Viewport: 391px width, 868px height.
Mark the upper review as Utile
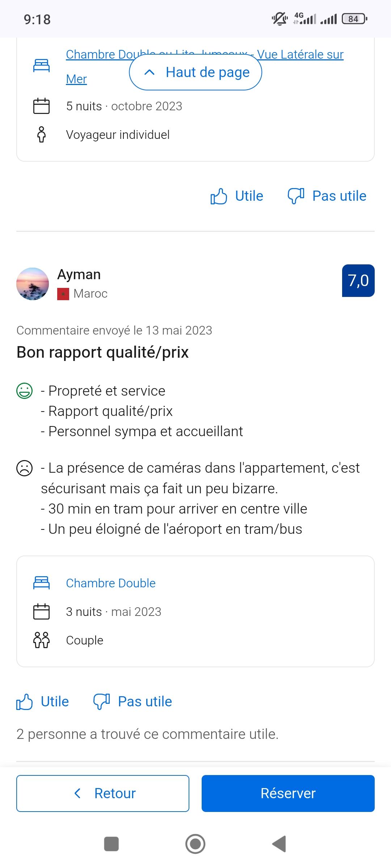(249, 196)
